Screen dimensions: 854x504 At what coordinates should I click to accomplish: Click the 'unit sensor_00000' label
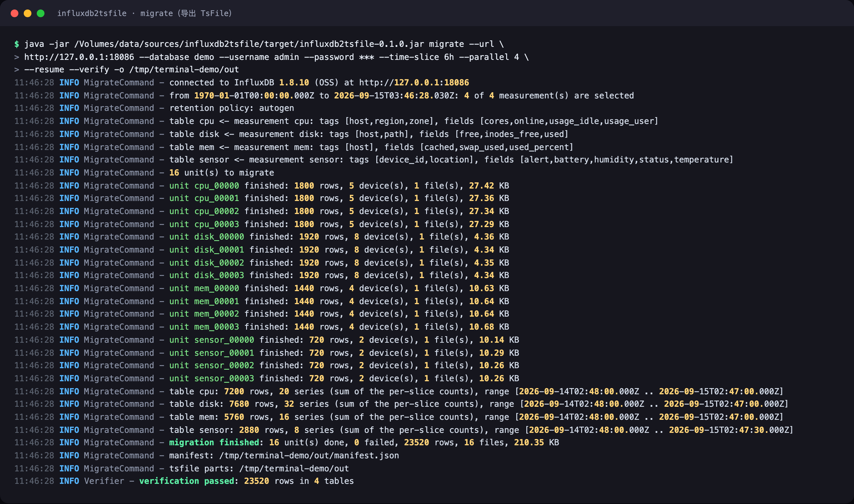[x=212, y=340]
